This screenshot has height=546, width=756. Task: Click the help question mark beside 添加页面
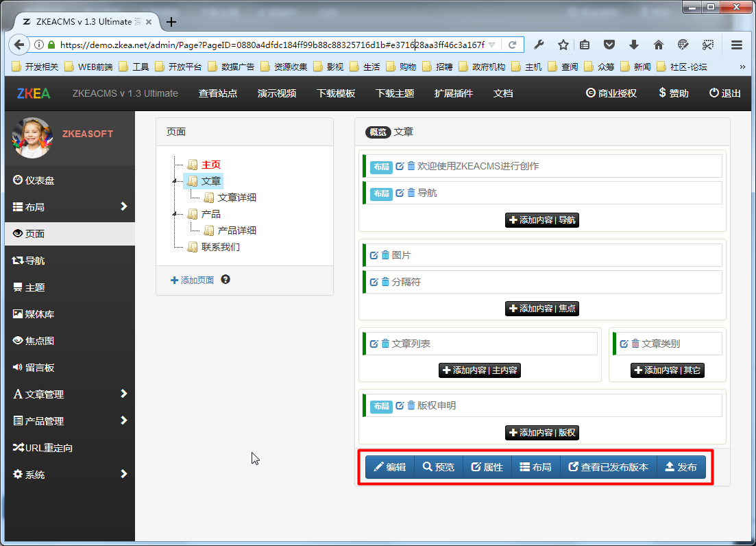click(x=225, y=280)
